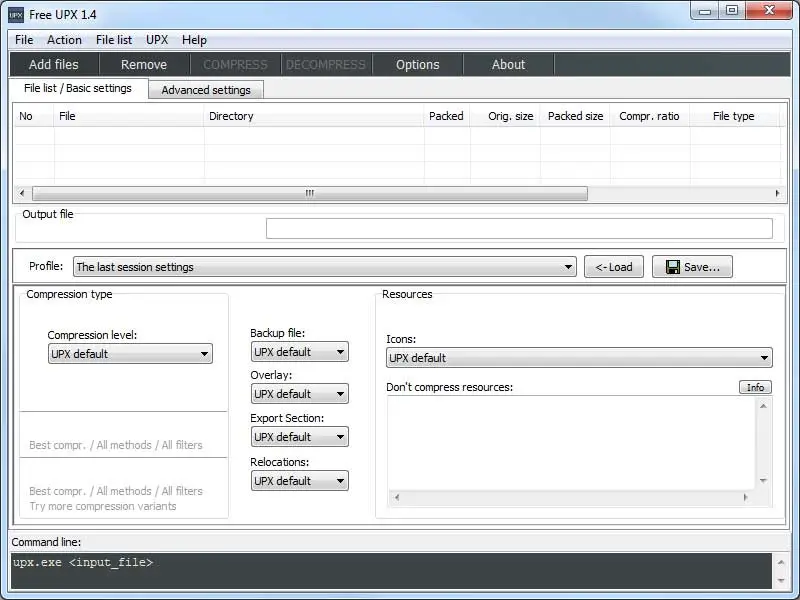Open the Help menu

[194, 40]
